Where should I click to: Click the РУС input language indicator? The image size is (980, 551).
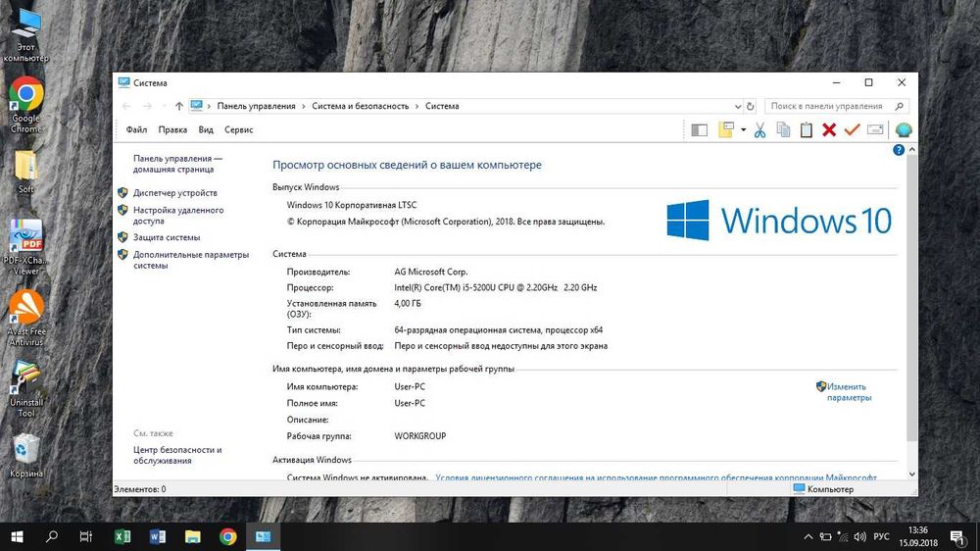(881, 536)
